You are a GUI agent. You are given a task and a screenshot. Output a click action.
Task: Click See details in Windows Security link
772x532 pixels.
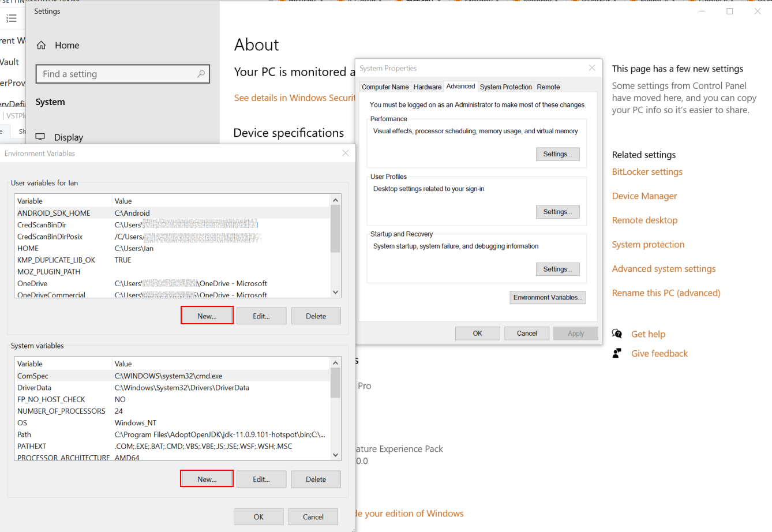coord(295,98)
